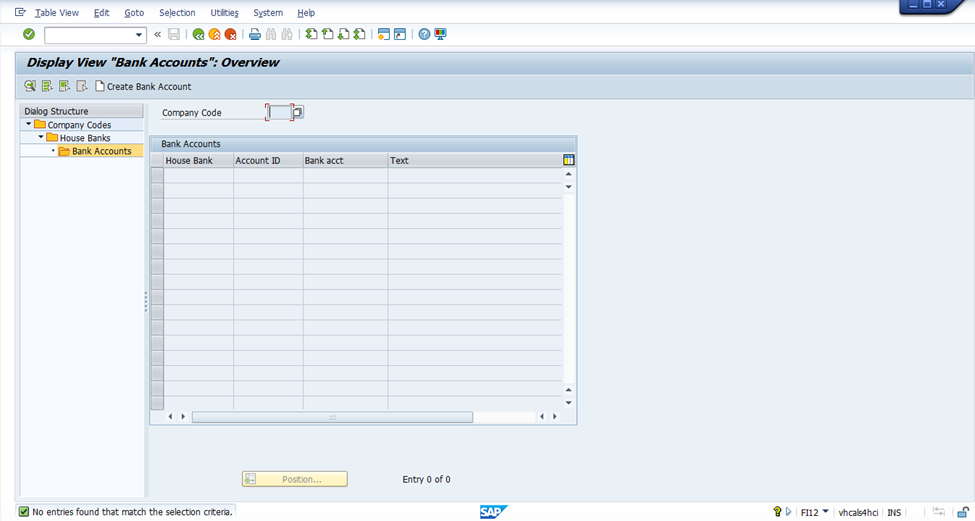
Task: Click the green Enter checkmark icon
Action: coord(29,34)
